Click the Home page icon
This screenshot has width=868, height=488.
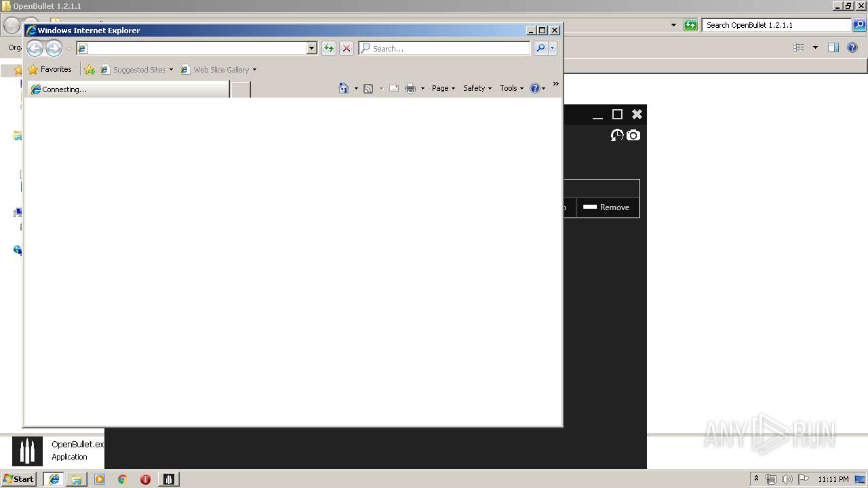tap(344, 88)
